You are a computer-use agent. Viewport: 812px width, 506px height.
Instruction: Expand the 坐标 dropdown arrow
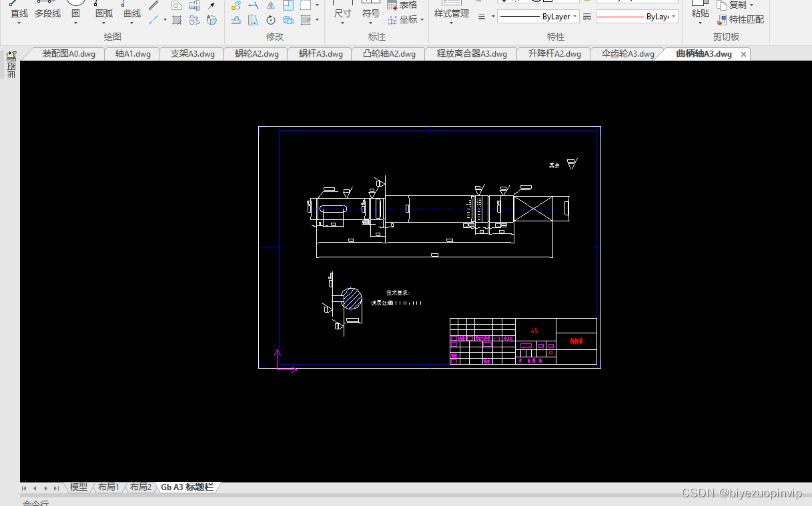pyautogui.click(x=422, y=20)
